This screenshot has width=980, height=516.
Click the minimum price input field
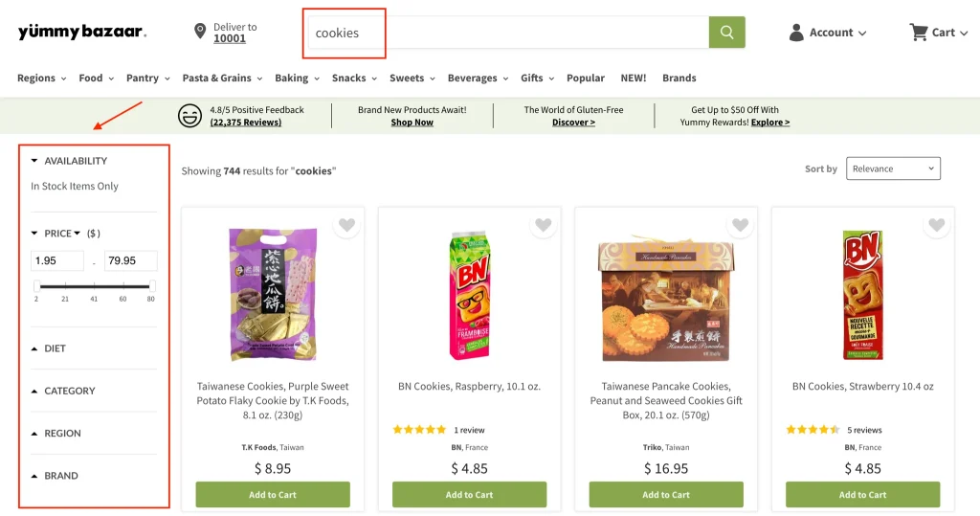[x=57, y=260]
